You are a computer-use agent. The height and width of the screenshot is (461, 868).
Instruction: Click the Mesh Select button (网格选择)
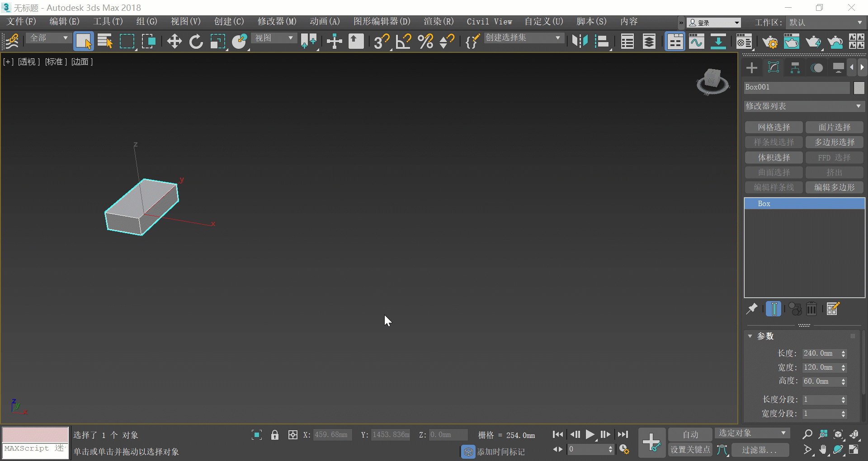point(774,127)
